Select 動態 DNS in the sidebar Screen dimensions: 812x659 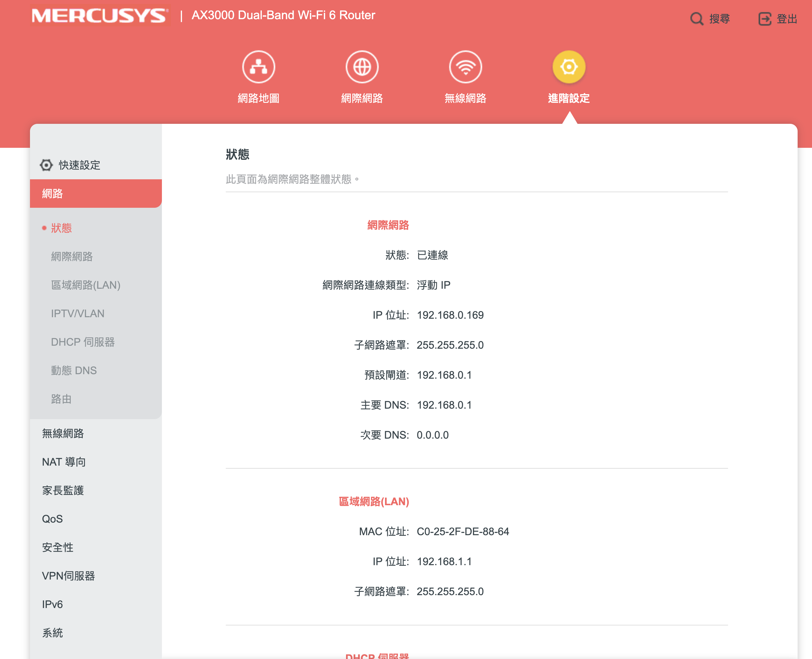coord(74,371)
